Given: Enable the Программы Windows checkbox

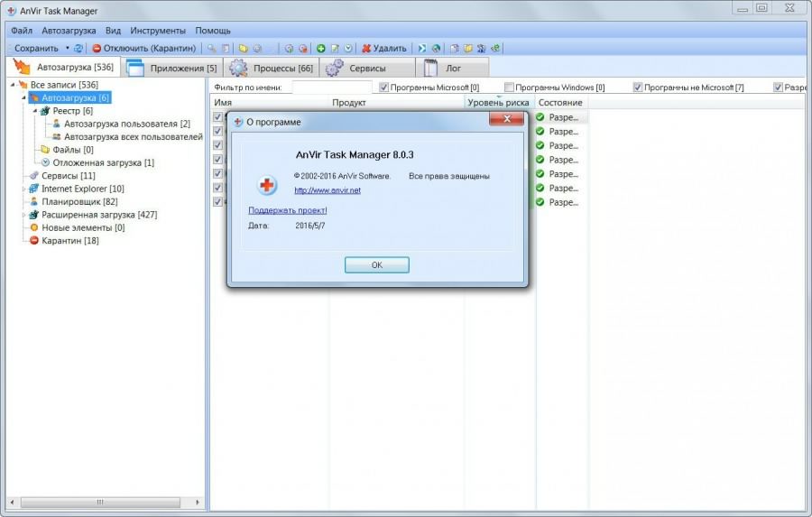Looking at the screenshot, I should (x=509, y=88).
